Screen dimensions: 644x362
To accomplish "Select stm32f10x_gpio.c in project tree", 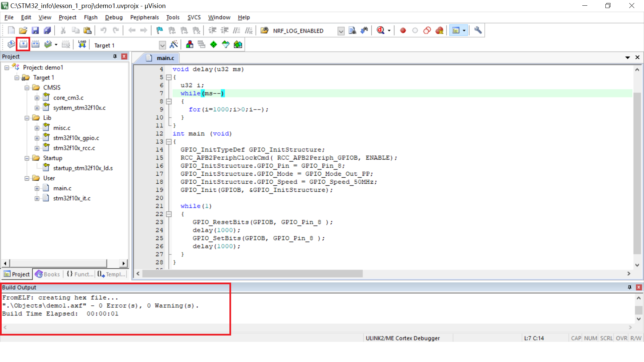I will point(76,138).
